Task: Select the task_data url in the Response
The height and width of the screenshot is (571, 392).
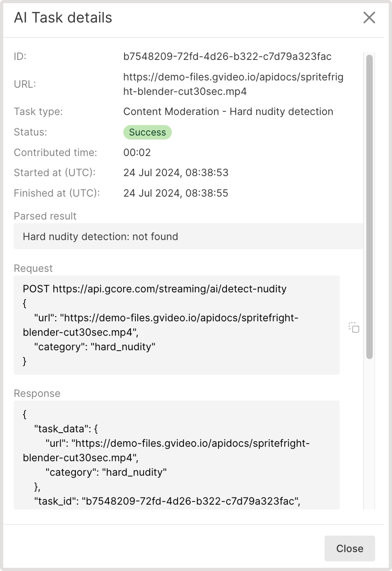Action: coord(177,443)
